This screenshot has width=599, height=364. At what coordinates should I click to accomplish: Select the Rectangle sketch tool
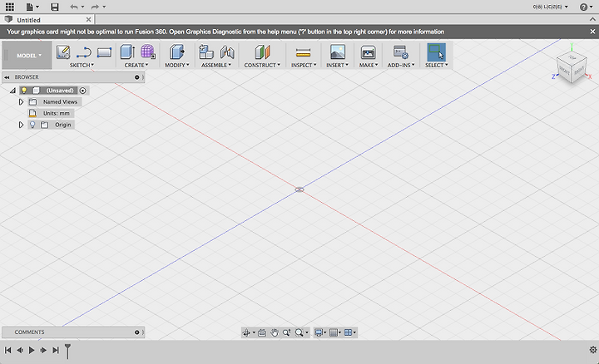[x=104, y=52]
